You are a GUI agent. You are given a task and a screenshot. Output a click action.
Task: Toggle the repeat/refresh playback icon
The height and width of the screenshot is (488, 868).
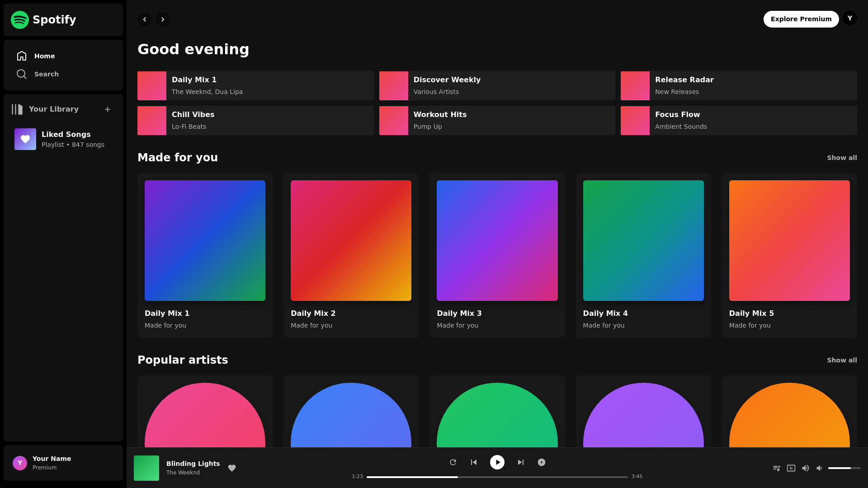(x=453, y=462)
